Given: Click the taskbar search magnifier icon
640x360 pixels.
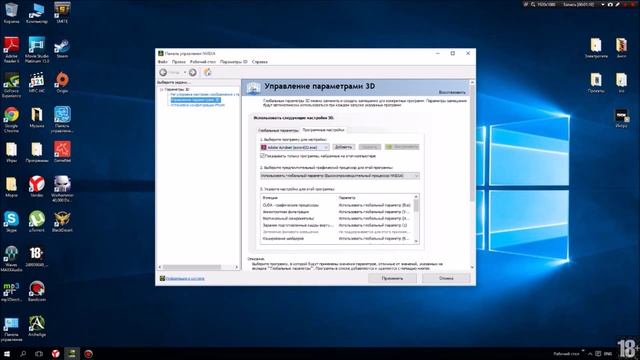Looking at the screenshot, I should tap(23, 353).
